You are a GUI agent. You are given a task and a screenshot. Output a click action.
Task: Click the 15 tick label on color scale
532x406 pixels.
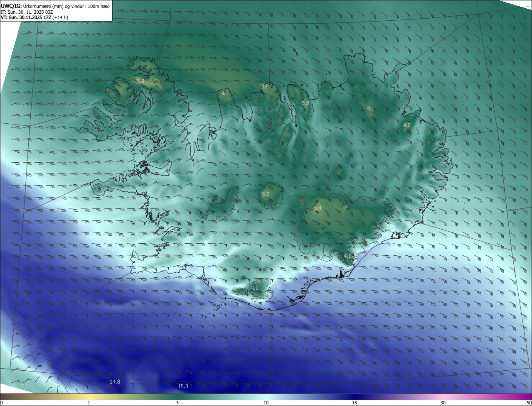[x=355, y=403]
